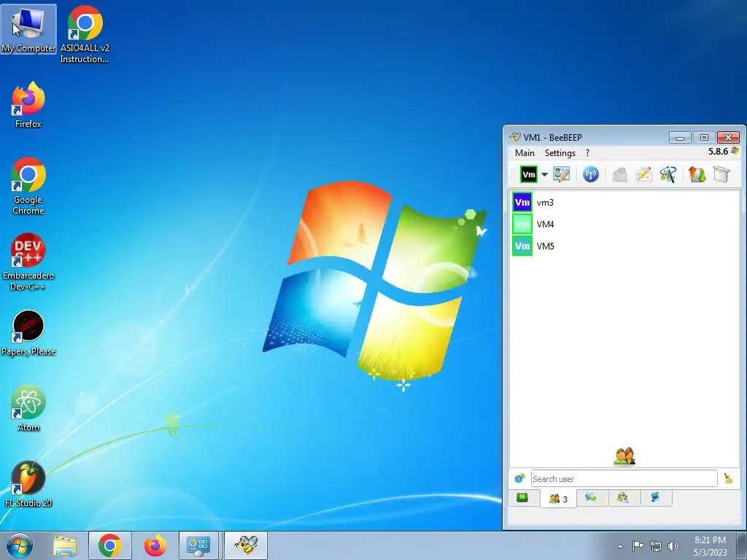Click the bee icon in BeeBEEP title bar
The height and width of the screenshot is (560, 747).
point(514,137)
